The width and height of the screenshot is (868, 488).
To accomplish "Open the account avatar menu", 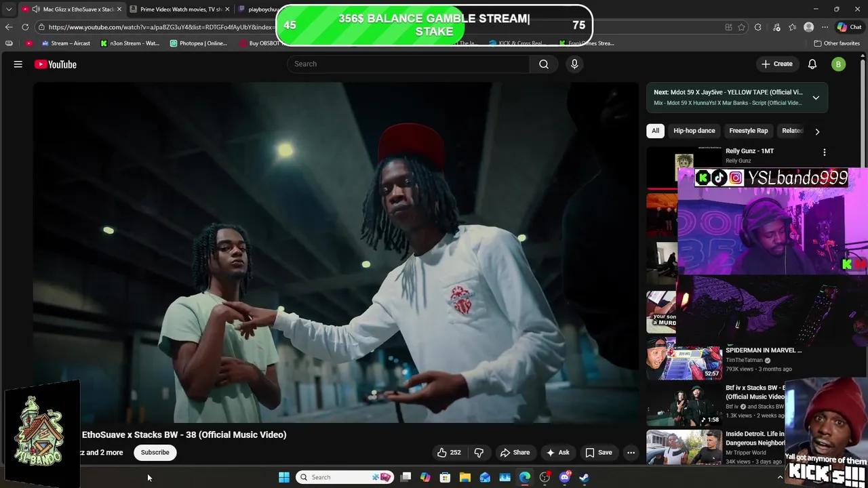I will click(x=839, y=64).
